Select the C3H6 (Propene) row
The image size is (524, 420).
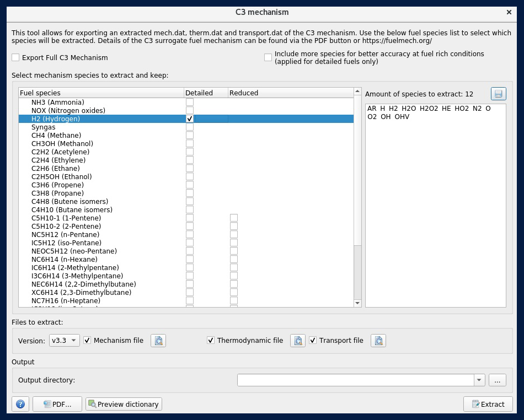coord(186,185)
